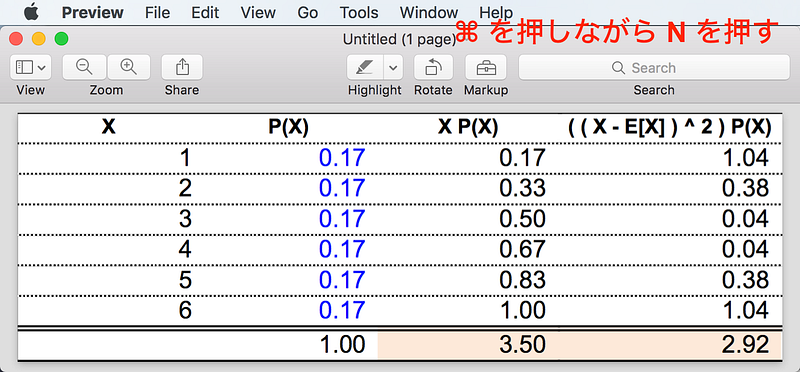Click the column header X
Image resolution: width=800 pixels, height=372 pixels.
point(108,128)
